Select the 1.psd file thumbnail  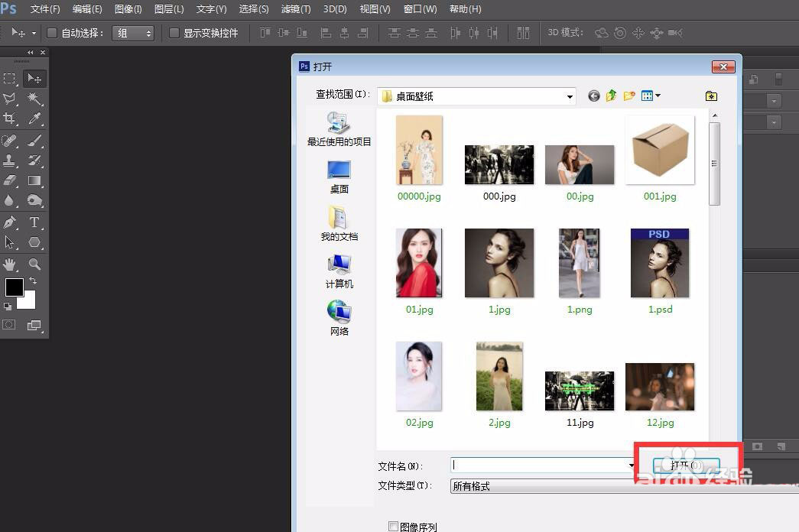click(659, 262)
